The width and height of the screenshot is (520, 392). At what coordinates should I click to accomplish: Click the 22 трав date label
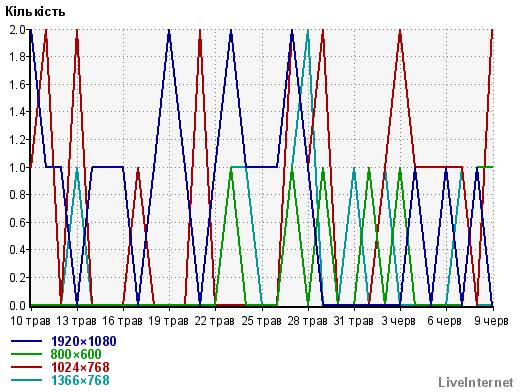click(x=214, y=321)
